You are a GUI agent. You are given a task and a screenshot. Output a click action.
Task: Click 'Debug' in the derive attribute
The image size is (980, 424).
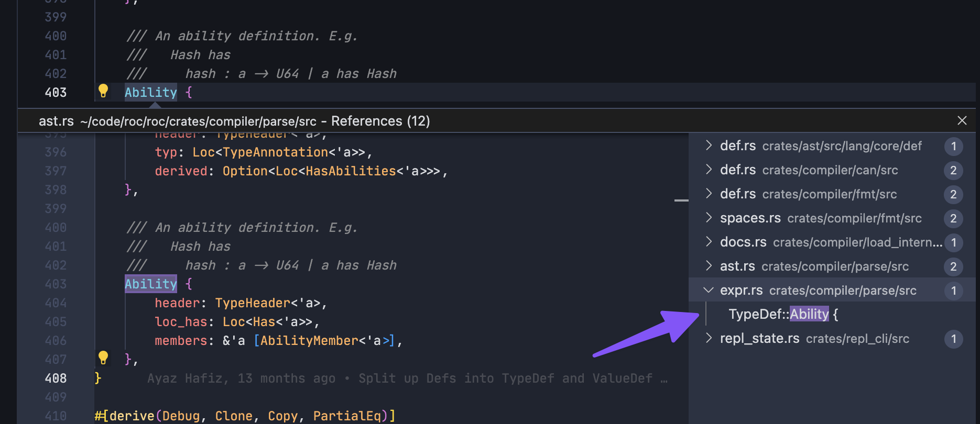pyautogui.click(x=181, y=416)
